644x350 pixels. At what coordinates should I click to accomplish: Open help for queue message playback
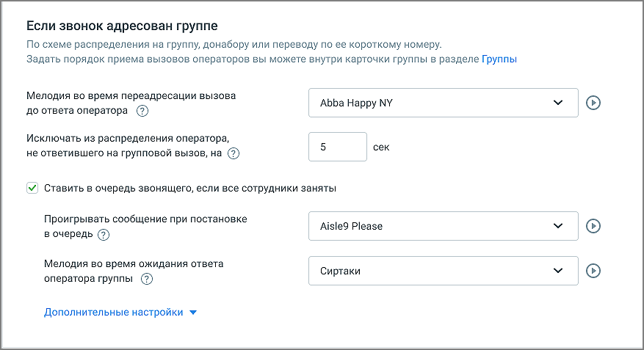click(104, 235)
